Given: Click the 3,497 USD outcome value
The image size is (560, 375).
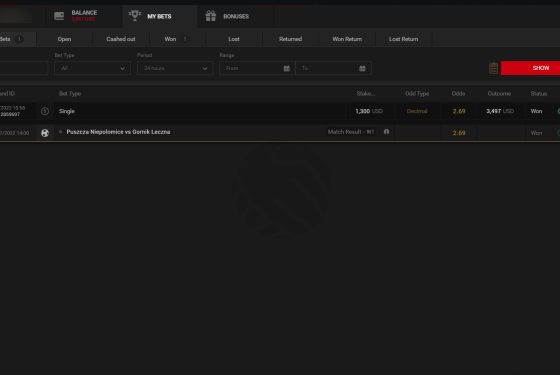Looking at the screenshot, I should 500,111.
